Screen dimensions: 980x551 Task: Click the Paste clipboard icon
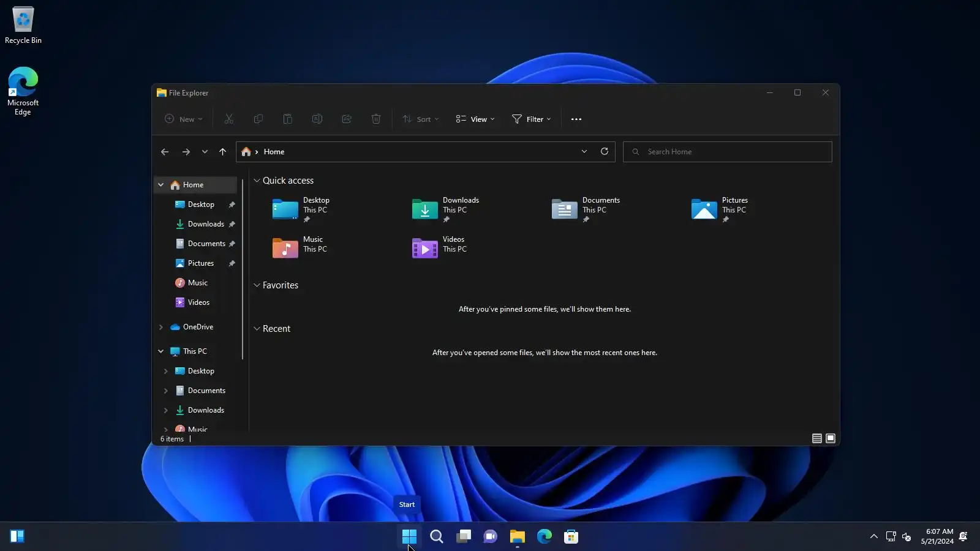point(288,119)
